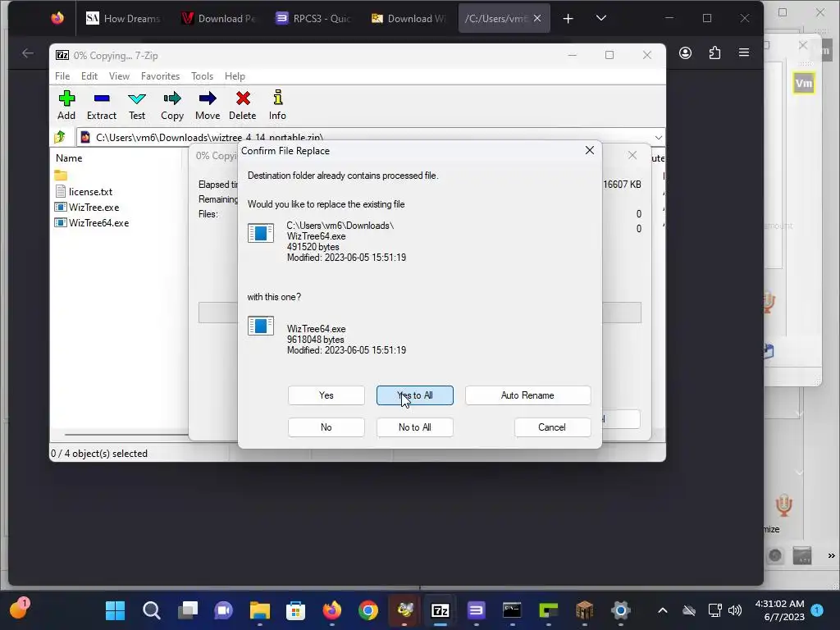
Task: Open the Edit menu
Action: point(89,76)
